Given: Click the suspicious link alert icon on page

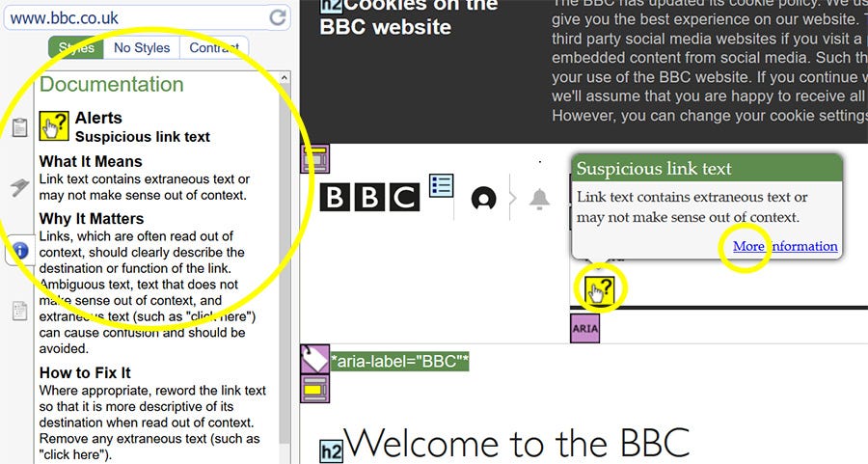Looking at the screenshot, I should click(600, 288).
